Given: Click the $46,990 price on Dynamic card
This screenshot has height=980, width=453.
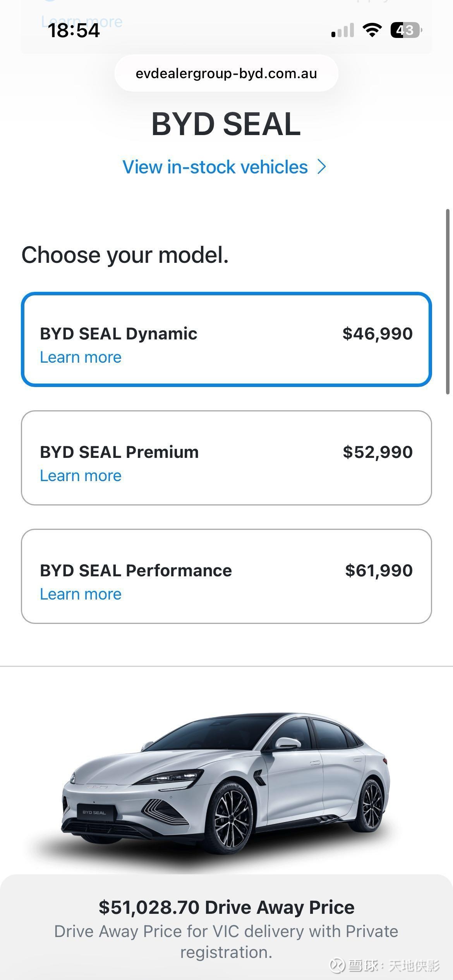Looking at the screenshot, I should point(377,334).
